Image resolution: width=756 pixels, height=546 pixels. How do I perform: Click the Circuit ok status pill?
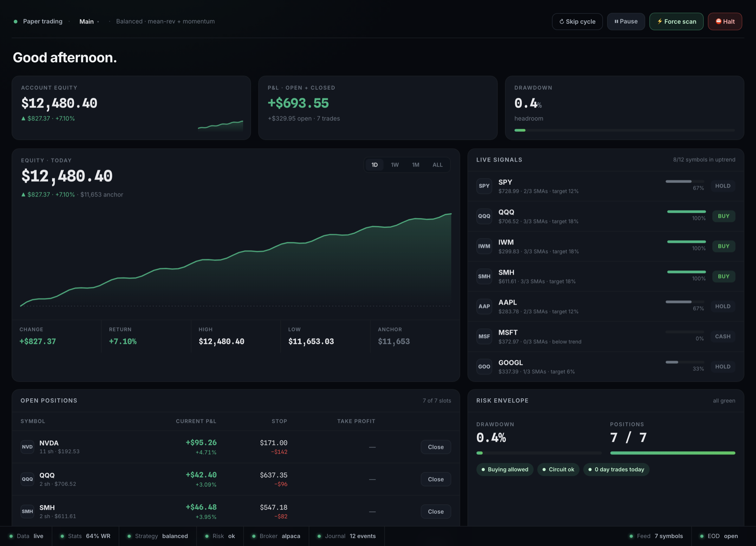point(558,470)
